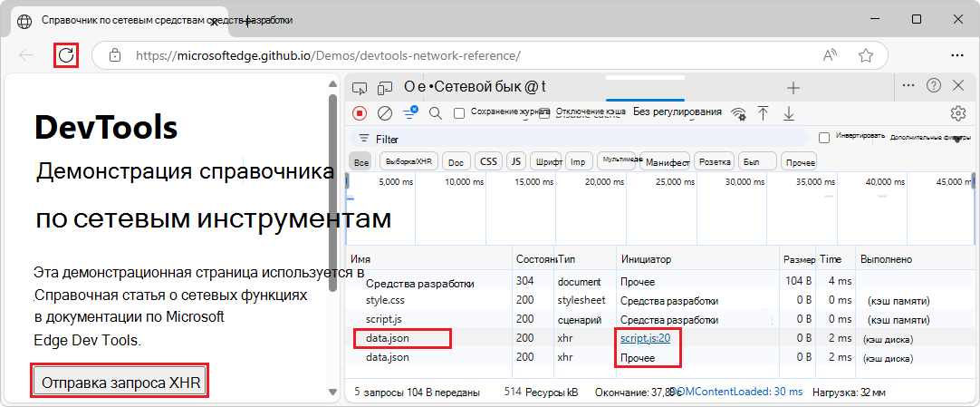Click the 304 status cell
980x407 pixels.
pos(525,281)
